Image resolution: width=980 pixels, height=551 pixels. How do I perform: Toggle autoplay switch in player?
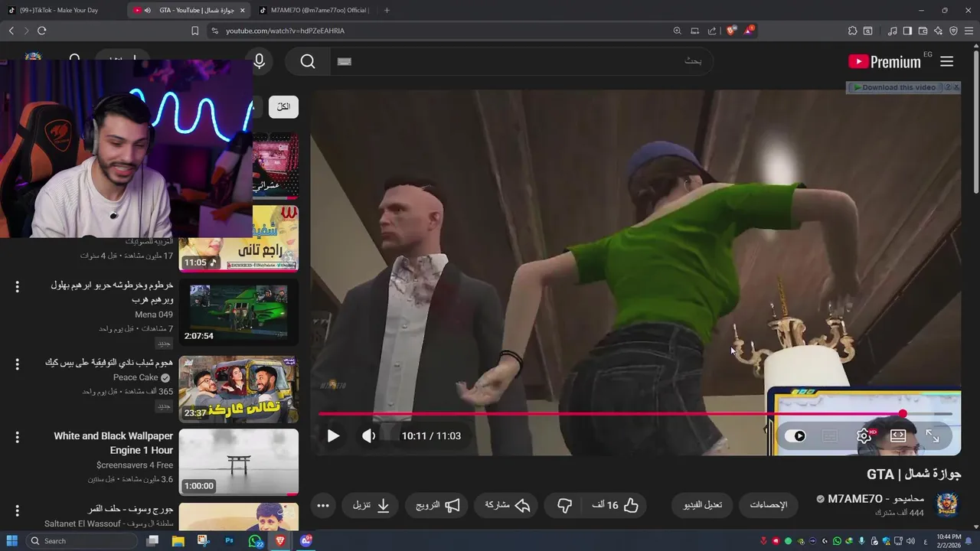pyautogui.click(x=796, y=436)
